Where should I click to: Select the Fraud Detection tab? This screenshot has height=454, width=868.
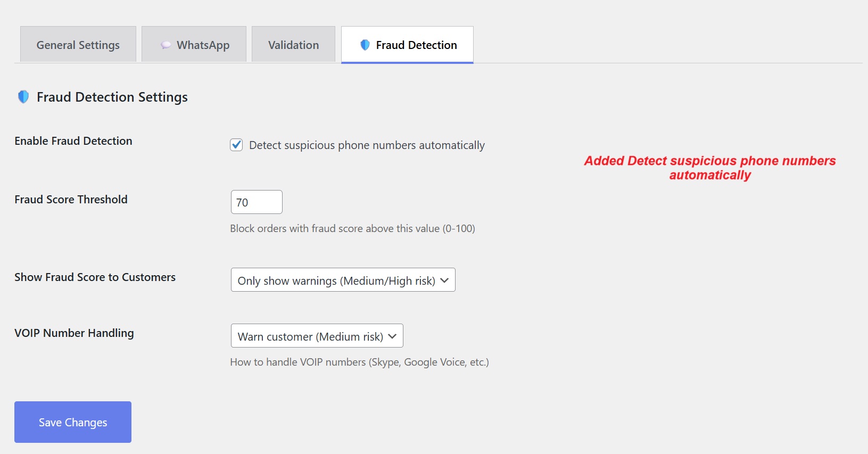click(407, 45)
